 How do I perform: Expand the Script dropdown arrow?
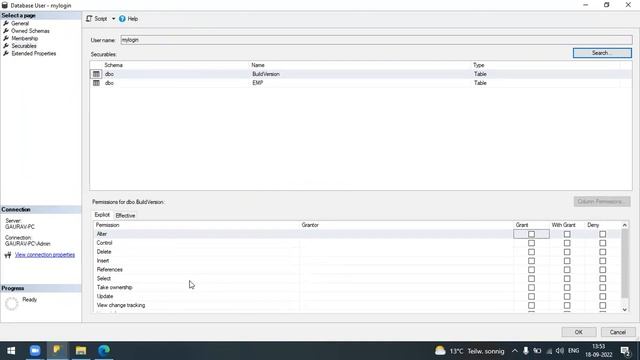click(x=113, y=19)
